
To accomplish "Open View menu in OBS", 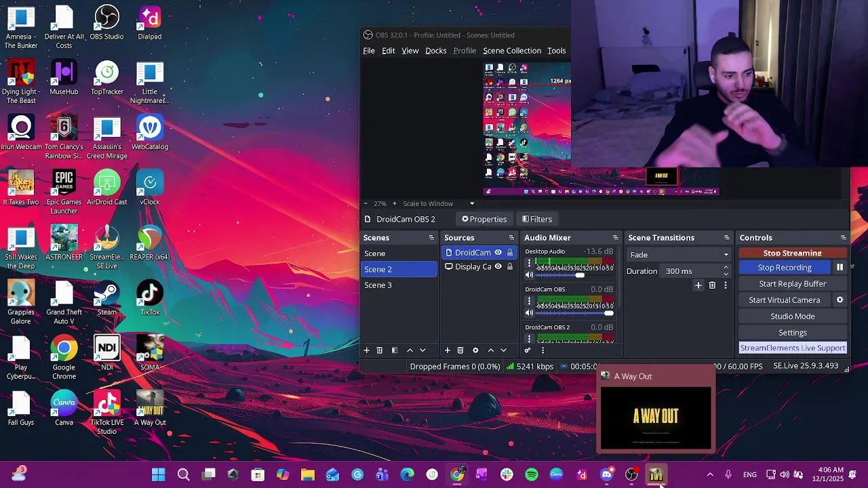I will (x=410, y=51).
